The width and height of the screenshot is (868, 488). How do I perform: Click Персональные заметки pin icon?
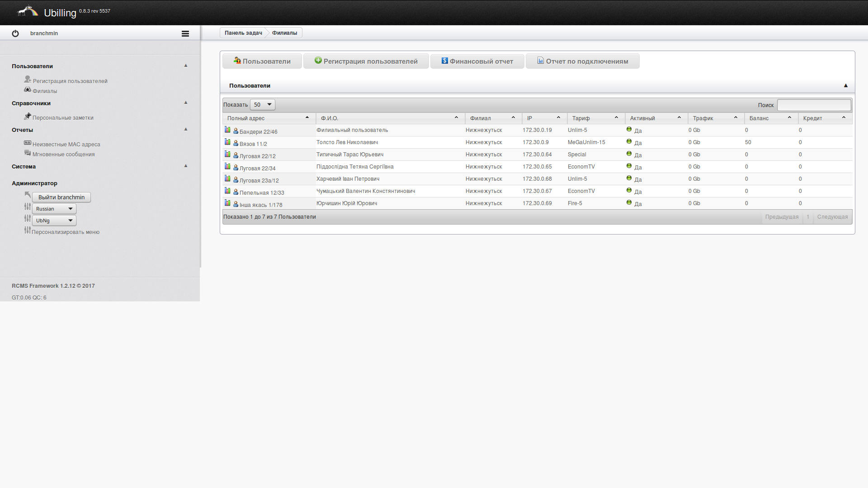(x=28, y=116)
